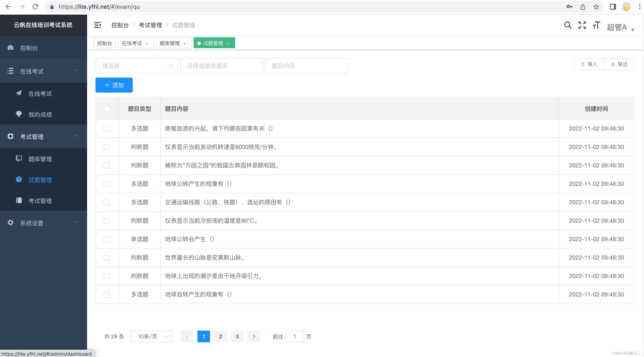The image size is (644, 357).
Task: Collapse the sidebar with the hamburger icon
Action: click(98, 25)
